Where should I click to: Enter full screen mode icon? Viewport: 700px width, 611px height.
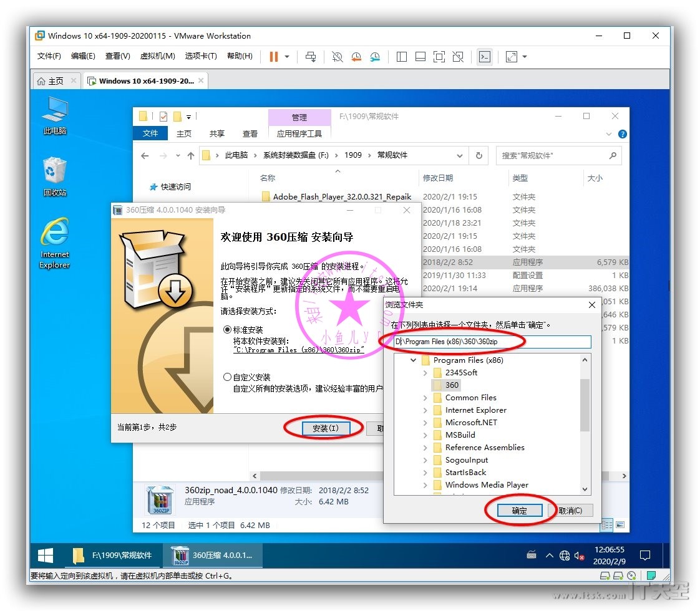coord(439,57)
